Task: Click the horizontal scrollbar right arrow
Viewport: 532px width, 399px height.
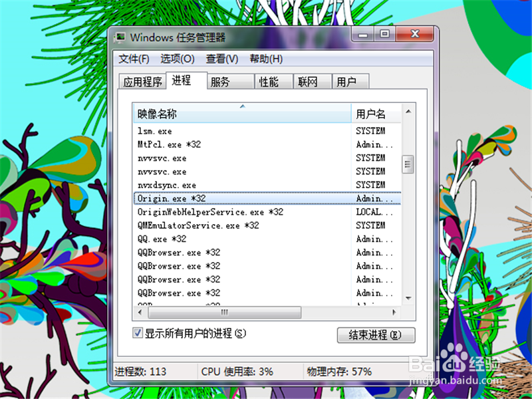Action: click(x=394, y=312)
